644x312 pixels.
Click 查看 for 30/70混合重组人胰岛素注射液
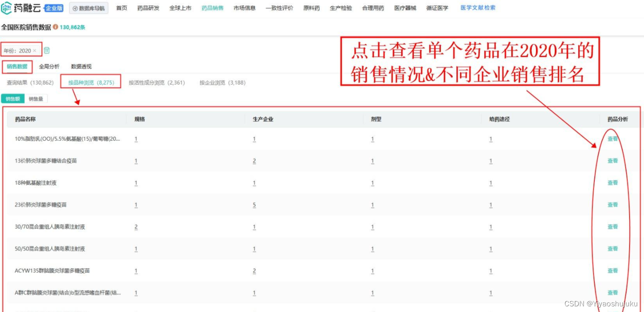613,227
